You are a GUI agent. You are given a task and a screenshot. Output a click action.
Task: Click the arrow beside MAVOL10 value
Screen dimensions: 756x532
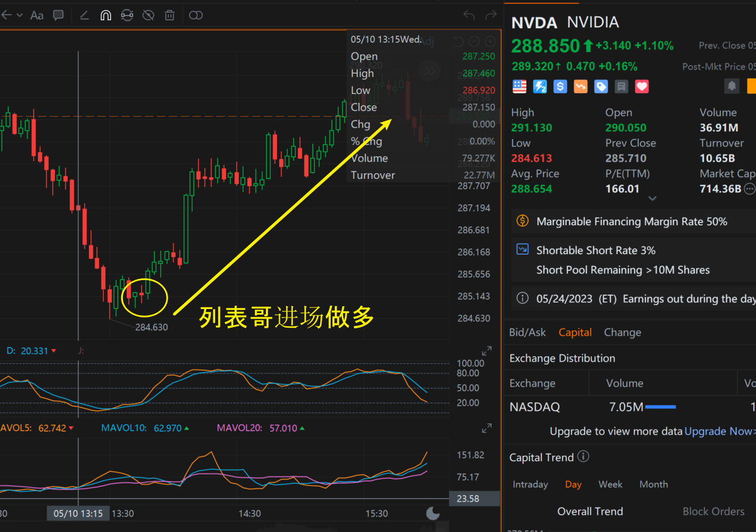click(187, 428)
